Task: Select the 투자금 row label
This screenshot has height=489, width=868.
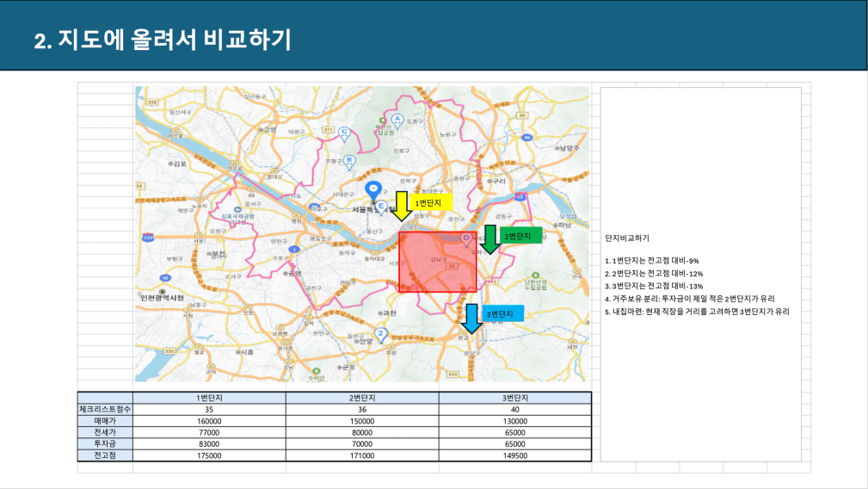Action: [105, 443]
